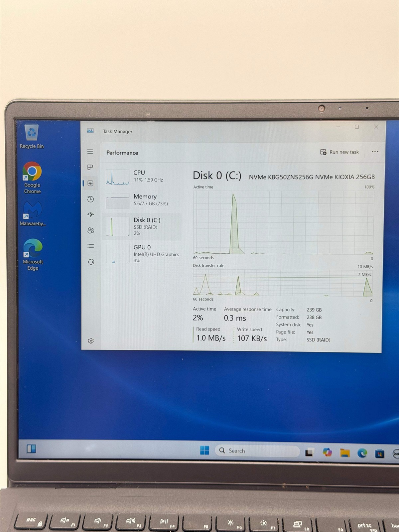Screen dimensions: 399x532
Task: Click the Disk 0 (C:) large heading
Action: (x=217, y=176)
